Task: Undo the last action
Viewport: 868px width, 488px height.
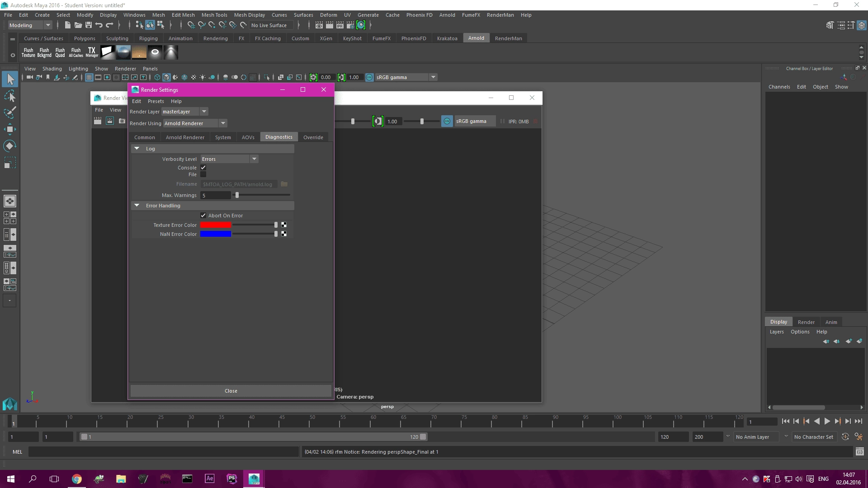Action: click(99, 25)
